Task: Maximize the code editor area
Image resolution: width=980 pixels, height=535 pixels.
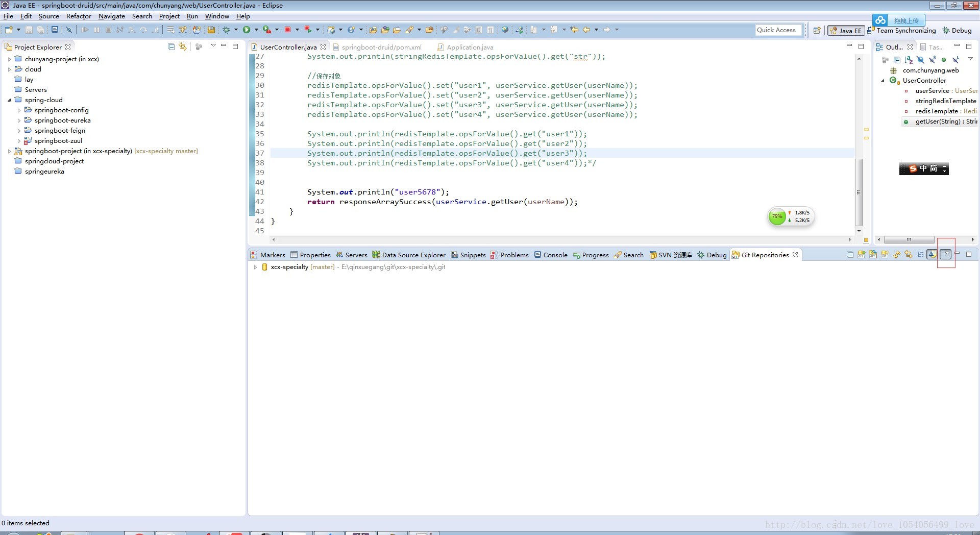Action: point(861,46)
